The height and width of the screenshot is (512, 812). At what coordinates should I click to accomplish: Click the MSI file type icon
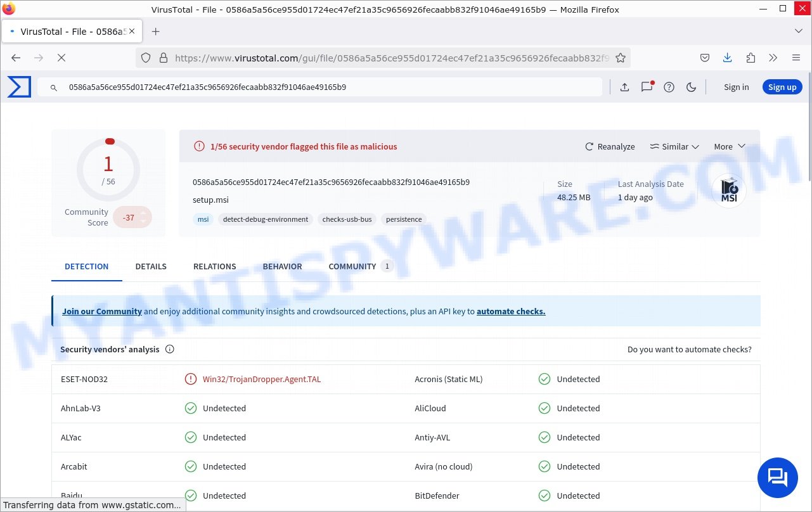[729, 190]
